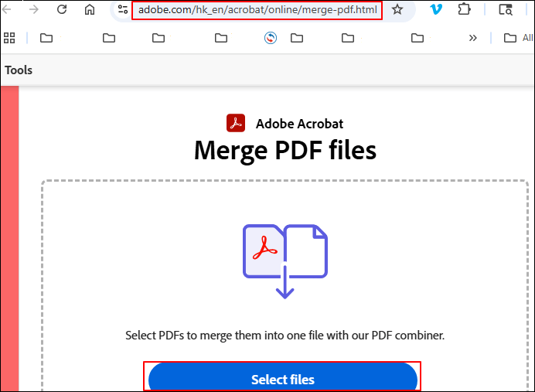The height and width of the screenshot is (392, 535).
Task: Go to the browser home page
Action: [x=90, y=9]
